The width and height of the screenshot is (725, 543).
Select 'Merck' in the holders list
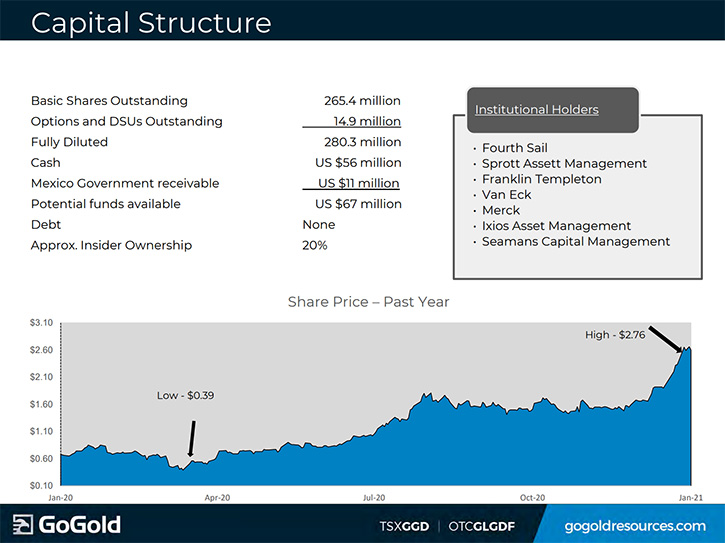click(x=501, y=210)
